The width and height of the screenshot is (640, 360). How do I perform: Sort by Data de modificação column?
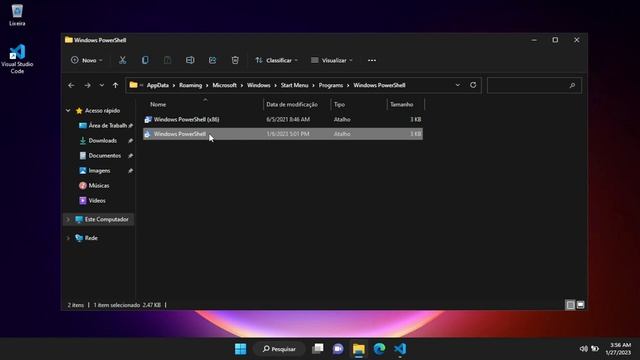pos(292,104)
